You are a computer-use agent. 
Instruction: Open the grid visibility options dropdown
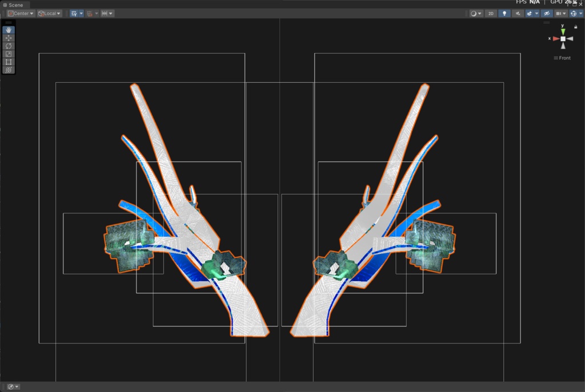coord(81,14)
